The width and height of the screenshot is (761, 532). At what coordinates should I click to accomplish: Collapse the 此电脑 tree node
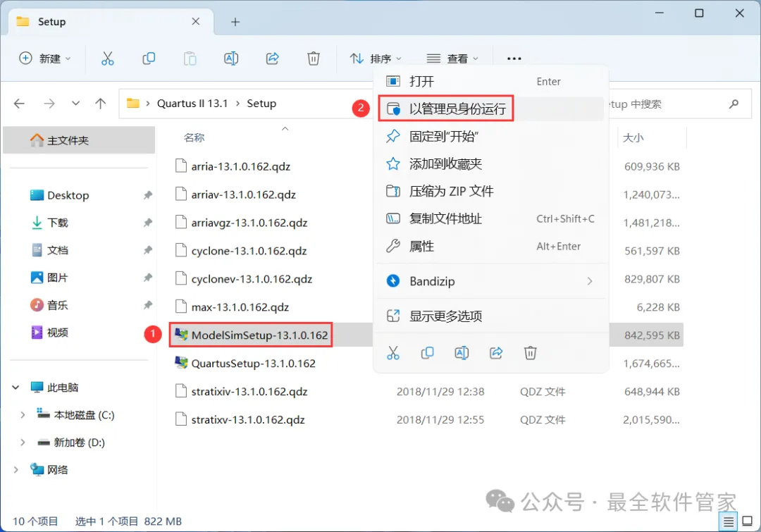[16, 388]
